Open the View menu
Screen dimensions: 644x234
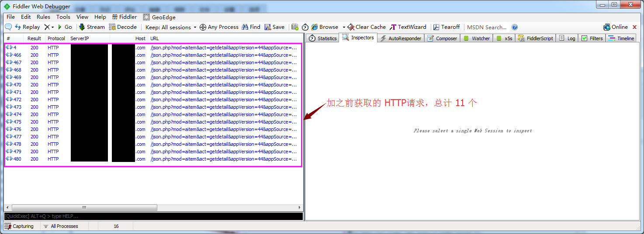click(x=82, y=17)
